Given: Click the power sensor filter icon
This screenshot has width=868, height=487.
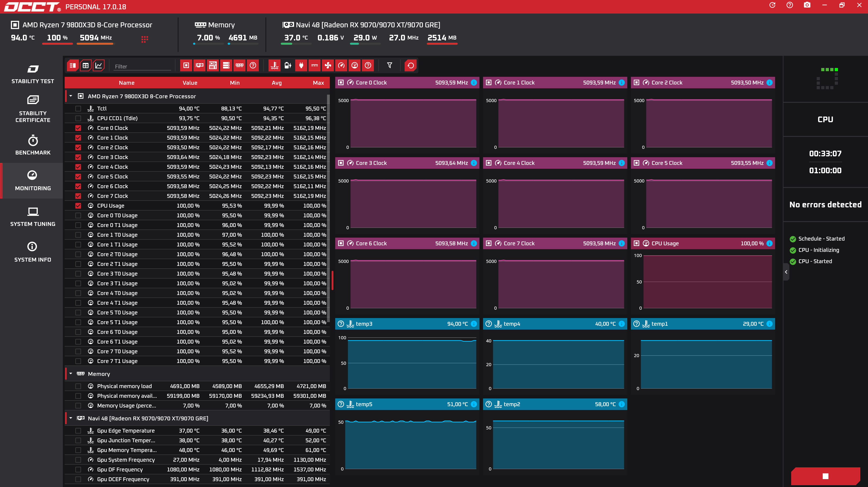Looking at the screenshot, I should tap(301, 65).
